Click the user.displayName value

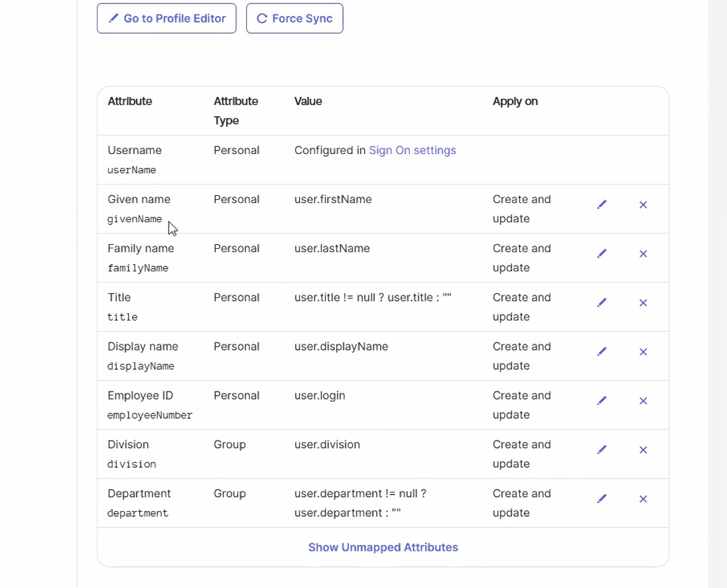[x=341, y=346]
